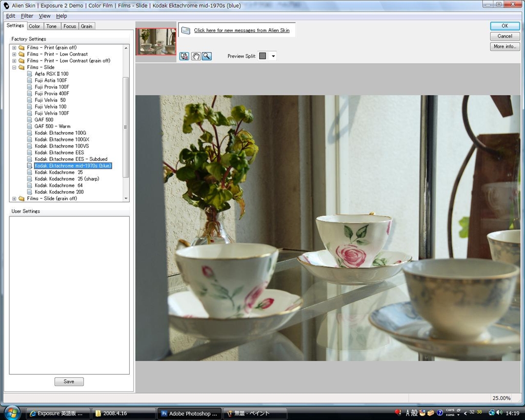Click the Save user settings button
The height and width of the screenshot is (420, 525).
69,382
